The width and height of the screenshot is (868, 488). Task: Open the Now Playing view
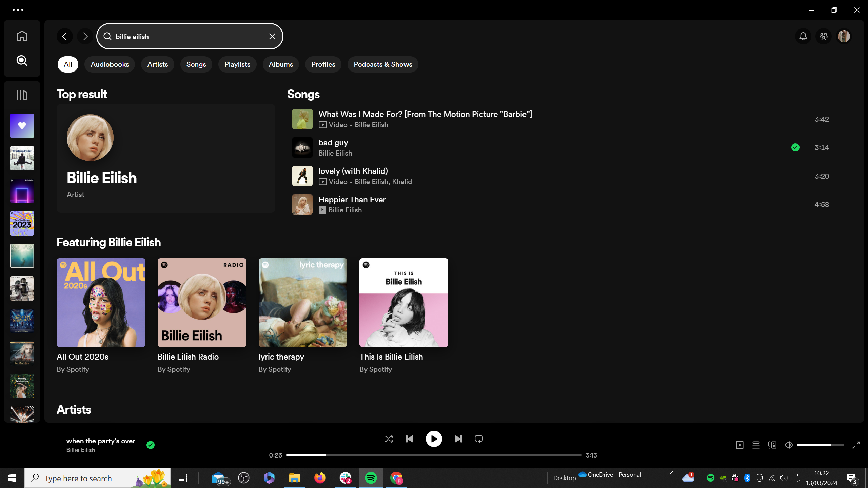(740, 445)
